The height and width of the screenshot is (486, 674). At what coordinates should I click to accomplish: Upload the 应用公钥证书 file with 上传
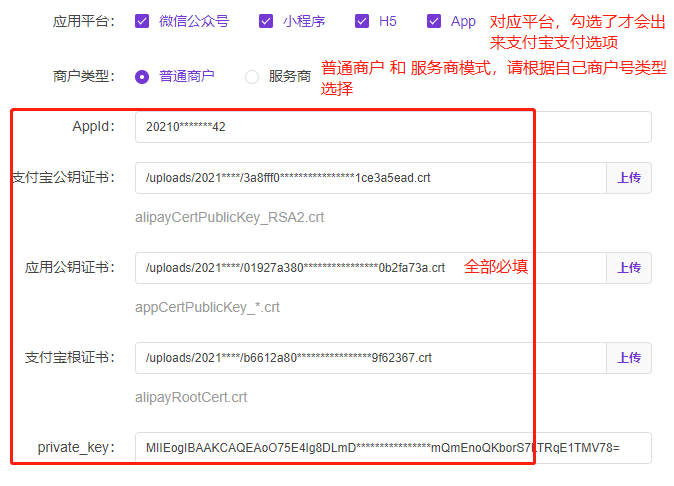pos(629,268)
